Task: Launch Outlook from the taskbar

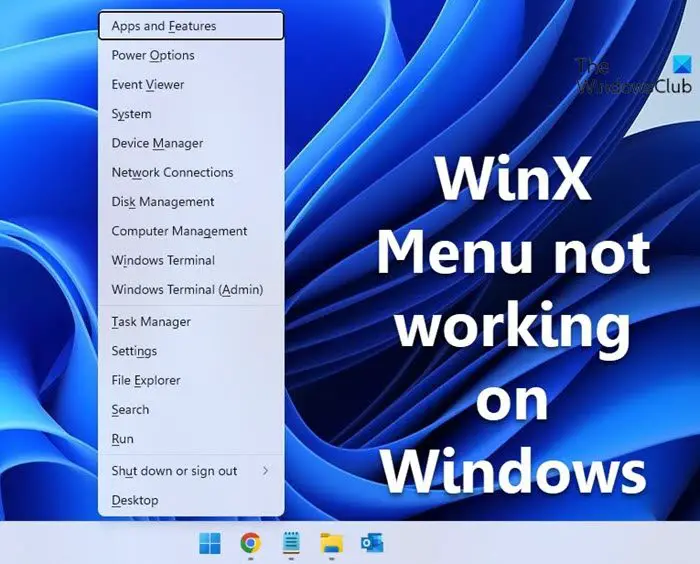Action: click(x=372, y=543)
